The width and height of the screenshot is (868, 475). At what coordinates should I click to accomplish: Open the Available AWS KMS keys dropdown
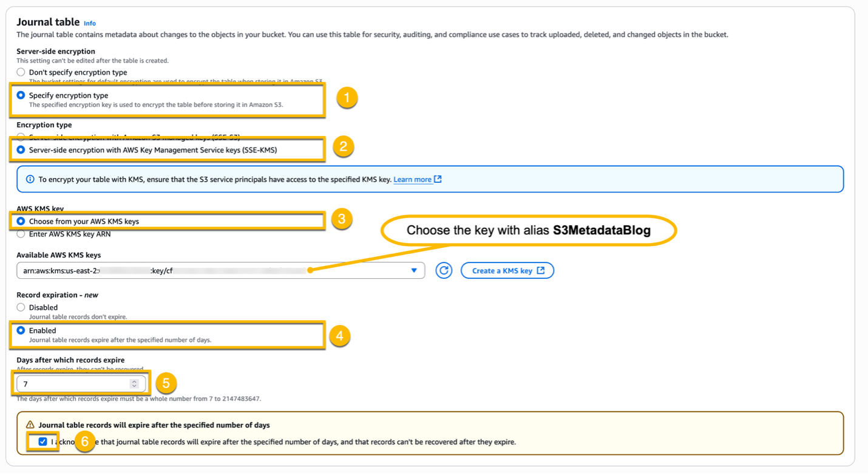[x=415, y=270]
